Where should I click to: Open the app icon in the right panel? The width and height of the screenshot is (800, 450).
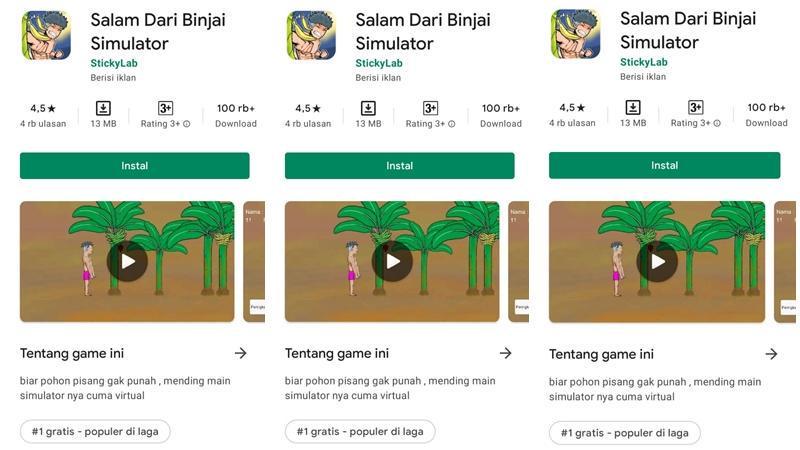(576, 34)
